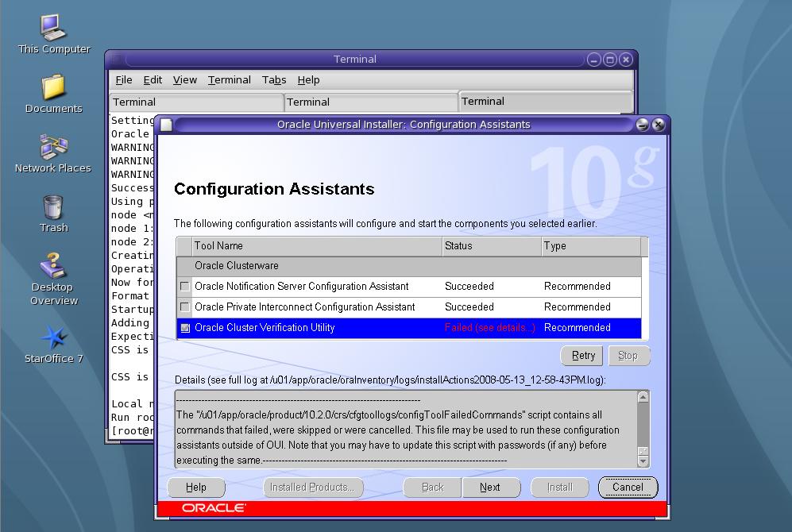Click details box scroll down arrow

(643, 461)
